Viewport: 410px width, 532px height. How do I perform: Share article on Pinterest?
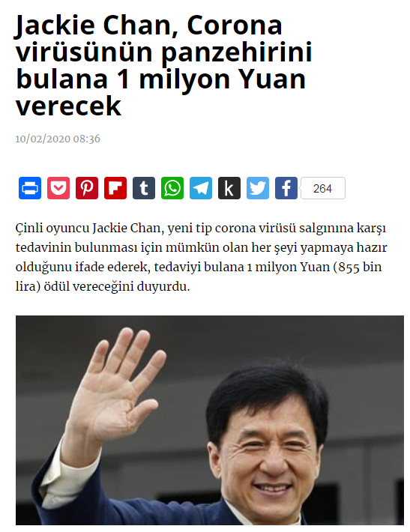pyautogui.click(x=87, y=188)
